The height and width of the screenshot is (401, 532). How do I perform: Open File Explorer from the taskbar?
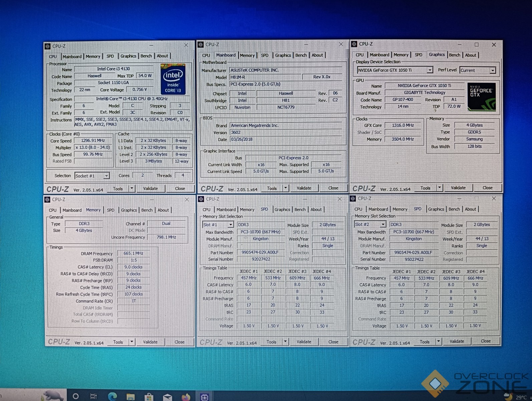pyautogui.click(x=130, y=397)
